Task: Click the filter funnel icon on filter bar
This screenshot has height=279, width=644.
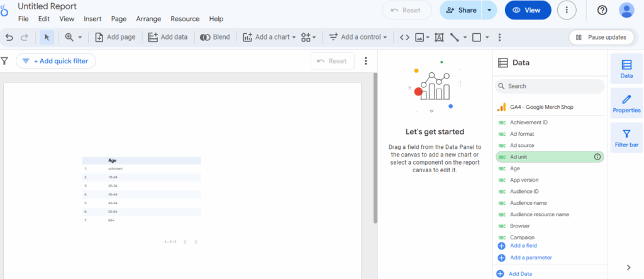Action: (4, 61)
